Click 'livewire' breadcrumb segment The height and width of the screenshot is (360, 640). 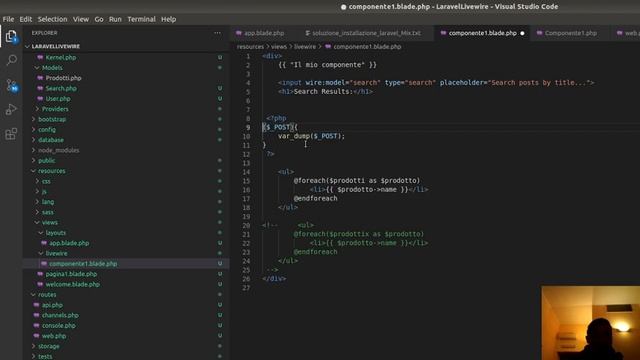point(305,47)
